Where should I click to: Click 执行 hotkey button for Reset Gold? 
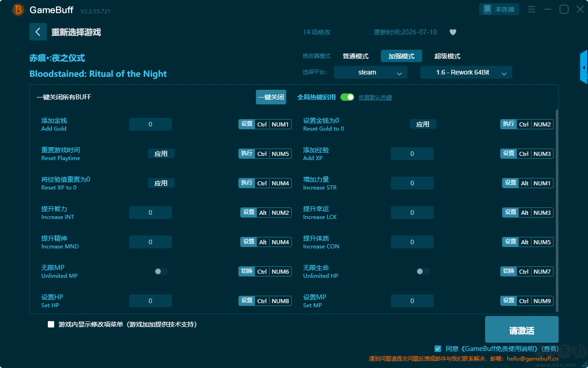pyautogui.click(x=509, y=124)
